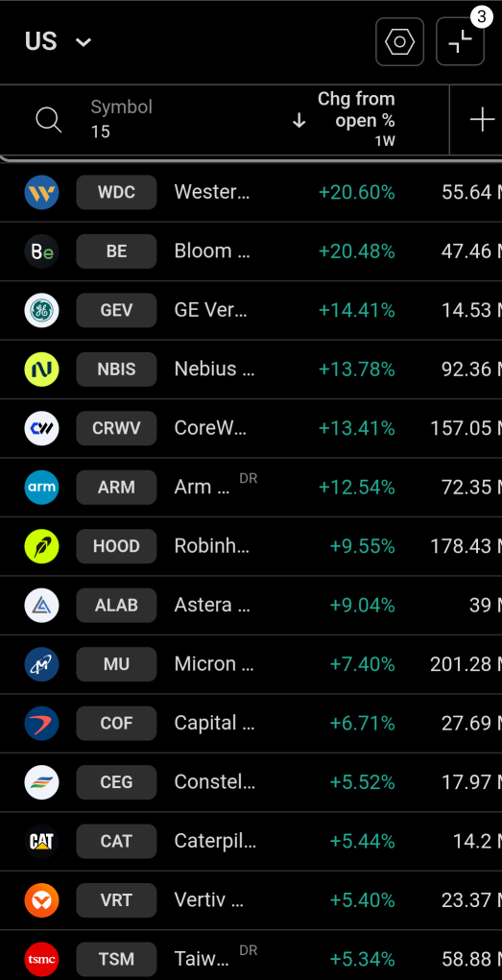Add a column with the plus icon

pos(482,119)
